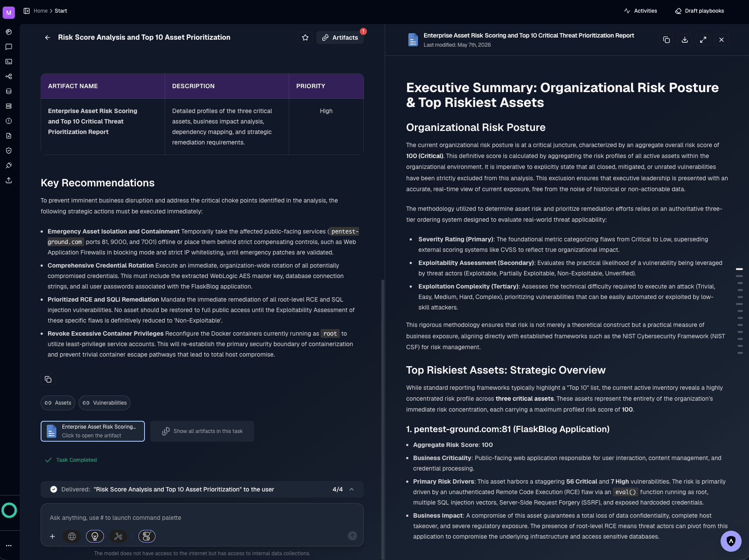
Task: Open the database sidebar icon
Action: pyautogui.click(x=9, y=91)
